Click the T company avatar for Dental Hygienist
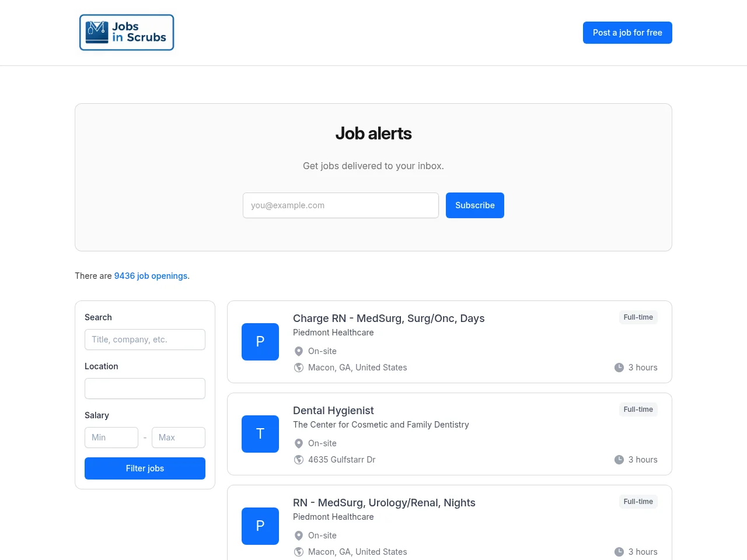Image resolution: width=747 pixels, height=560 pixels. 260,434
